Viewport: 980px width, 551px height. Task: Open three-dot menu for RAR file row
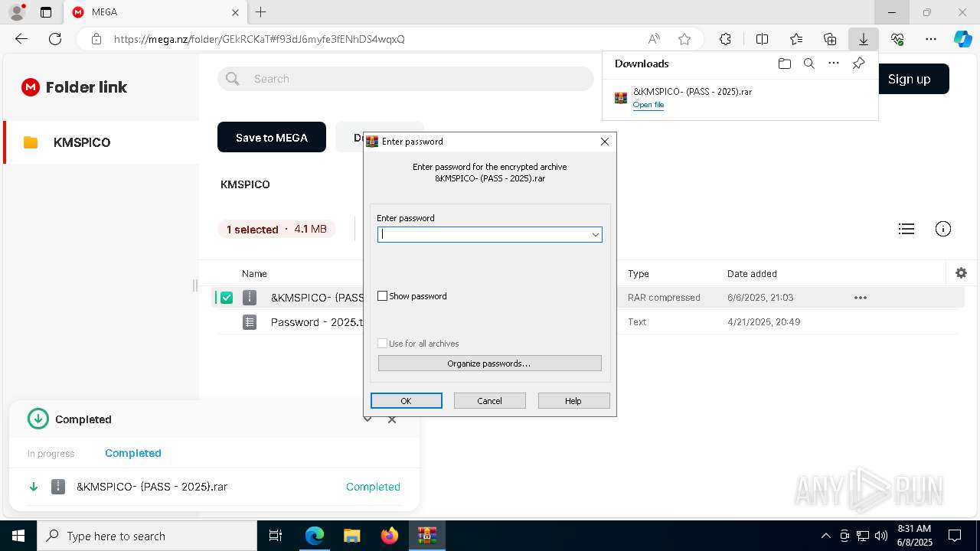coord(861,298)
